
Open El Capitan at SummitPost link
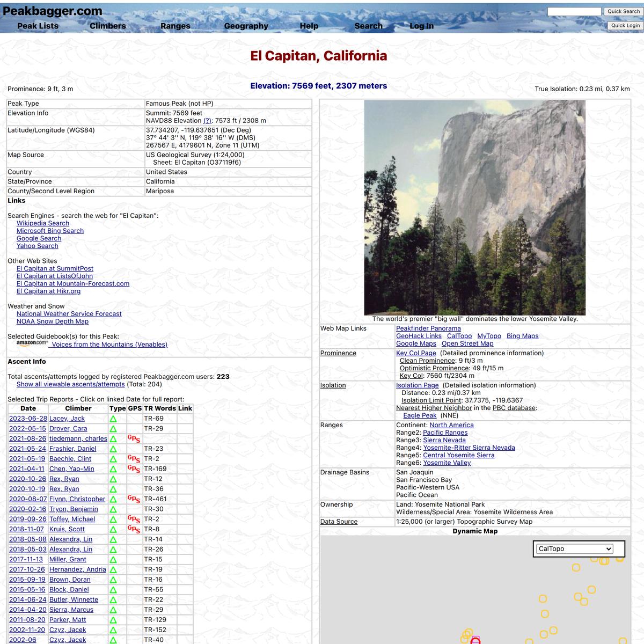[x=55, y=268]
